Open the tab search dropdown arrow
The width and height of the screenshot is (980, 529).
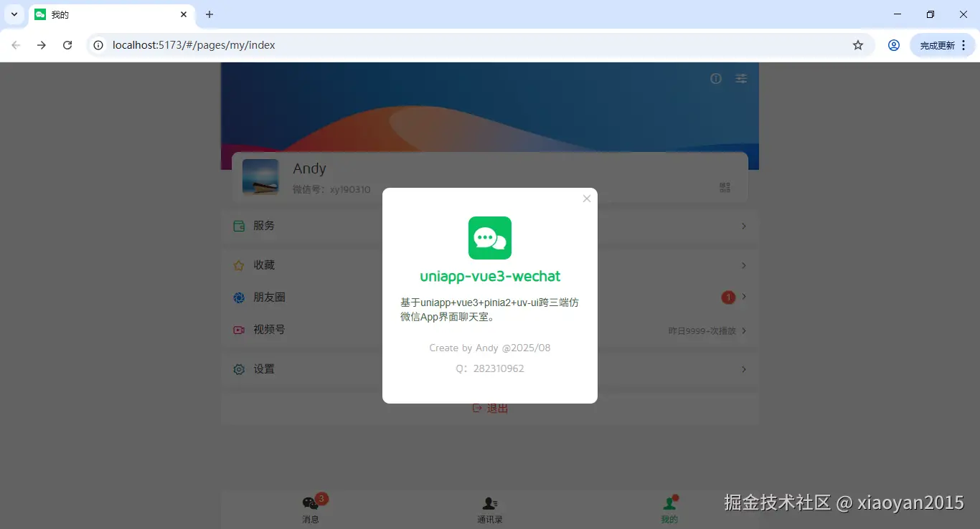[x=14, y=14]
